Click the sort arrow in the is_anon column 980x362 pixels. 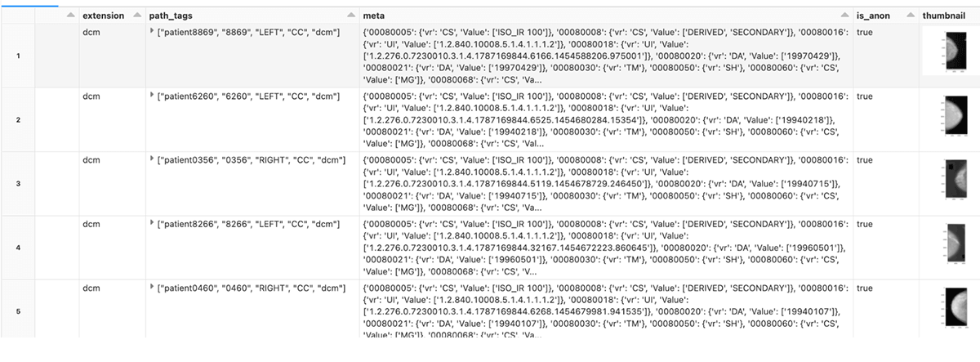(910, 16)
